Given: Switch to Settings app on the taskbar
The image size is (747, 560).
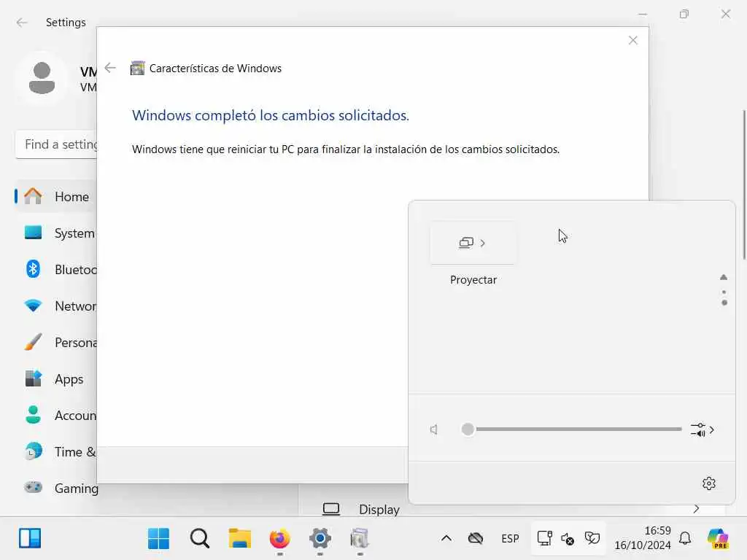Looking at the screenshot, I should 320,539.
